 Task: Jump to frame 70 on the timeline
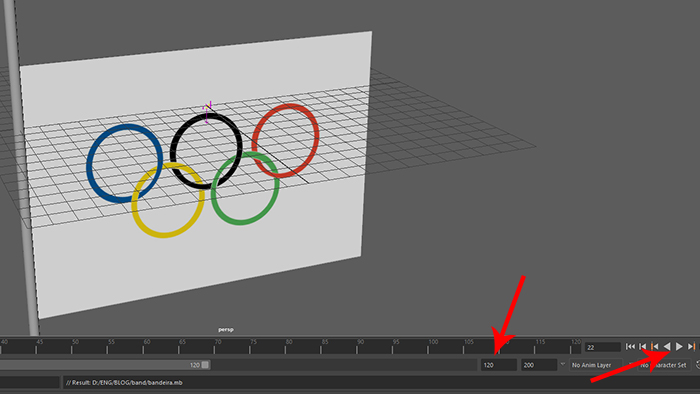click(x=214, y=347)
